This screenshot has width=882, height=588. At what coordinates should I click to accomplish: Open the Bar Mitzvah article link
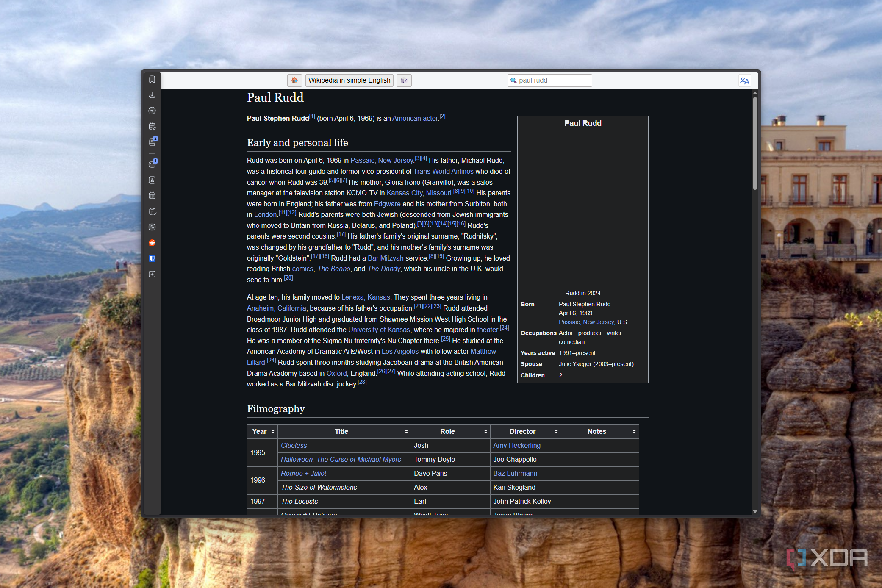[x=386, y=258]
